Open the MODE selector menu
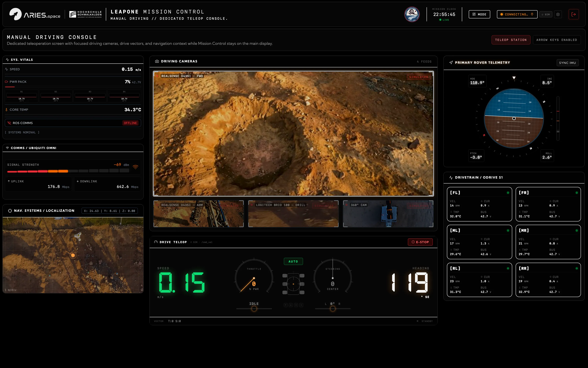Viewport: 588px width, 368px height. (479, 14)
